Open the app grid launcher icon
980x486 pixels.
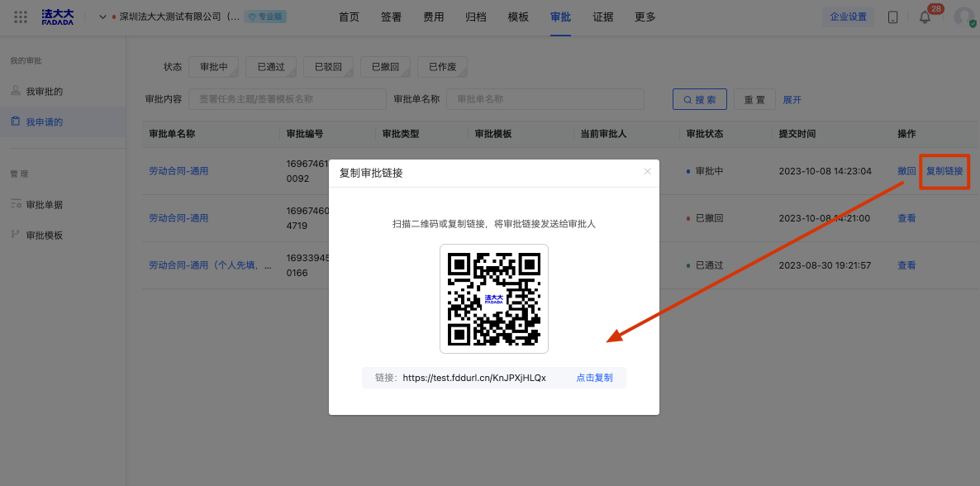coord(21,17)
